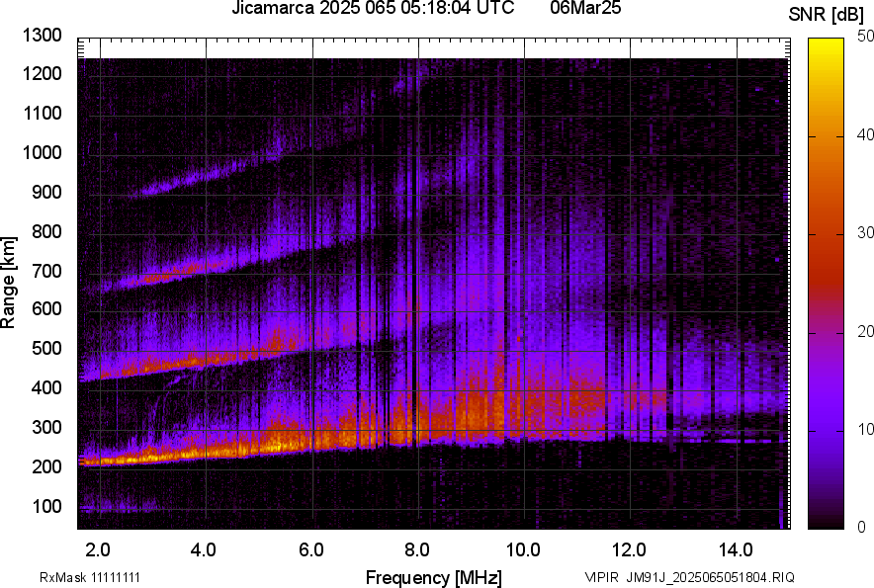Click the 12.0 frequency tick label
Image resolution: width=874 pixels, height=588 pixels.
pyautogui.click(x=630, y=549)
